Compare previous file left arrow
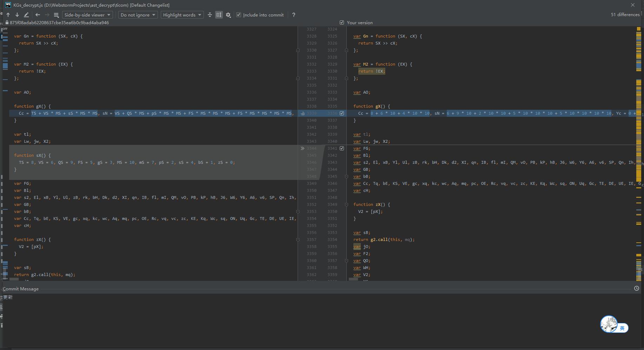 tap(38, 15)
